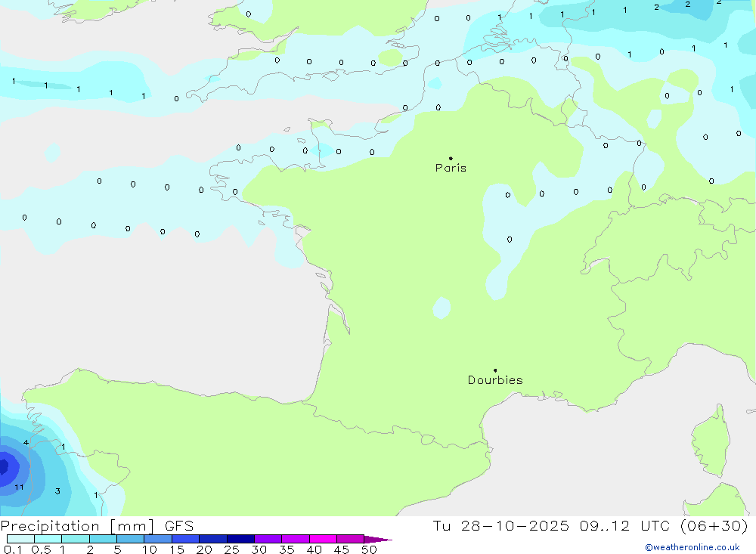This screenshot has width=756, height=554.
Task: Click the legend value '35'
Action: coord(287,549)
